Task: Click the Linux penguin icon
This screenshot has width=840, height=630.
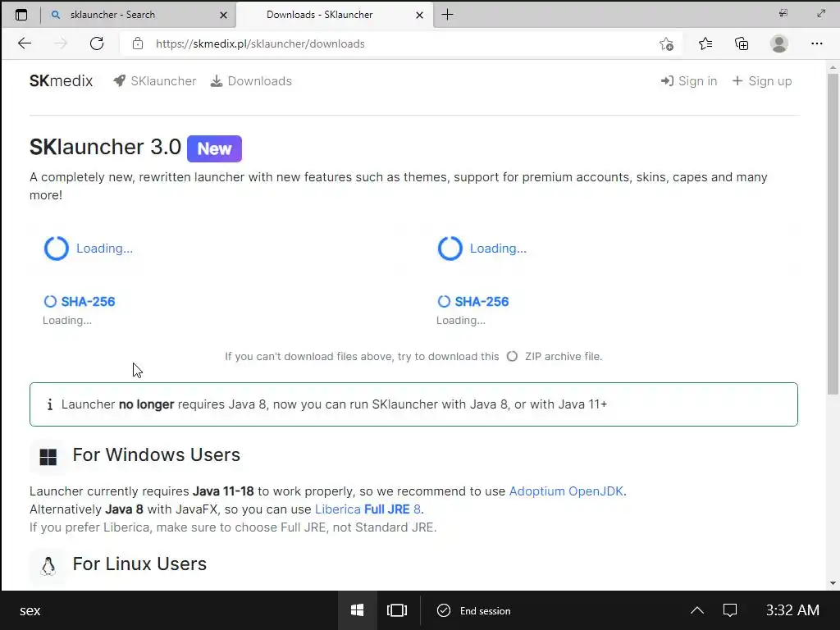Action: pos(48,566)
